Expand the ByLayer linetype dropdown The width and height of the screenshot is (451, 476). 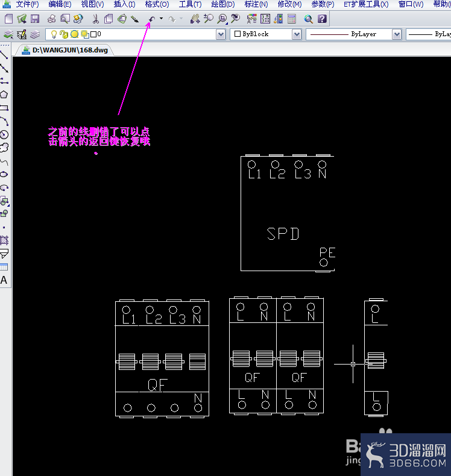coord(397,34)
